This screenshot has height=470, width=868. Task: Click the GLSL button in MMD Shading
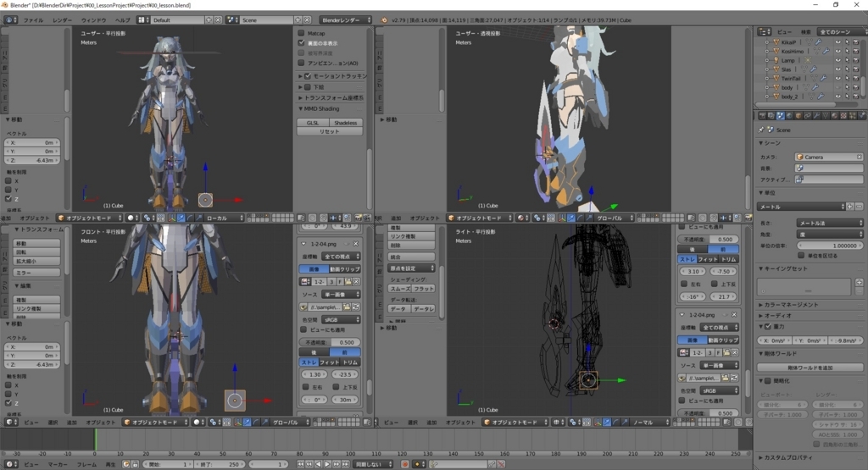tap(313, 123)
